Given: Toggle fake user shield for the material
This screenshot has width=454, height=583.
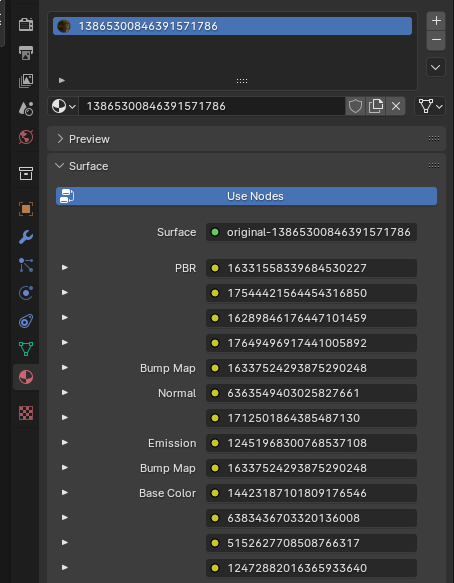Looking at the screenshot, I should (355, 106).
